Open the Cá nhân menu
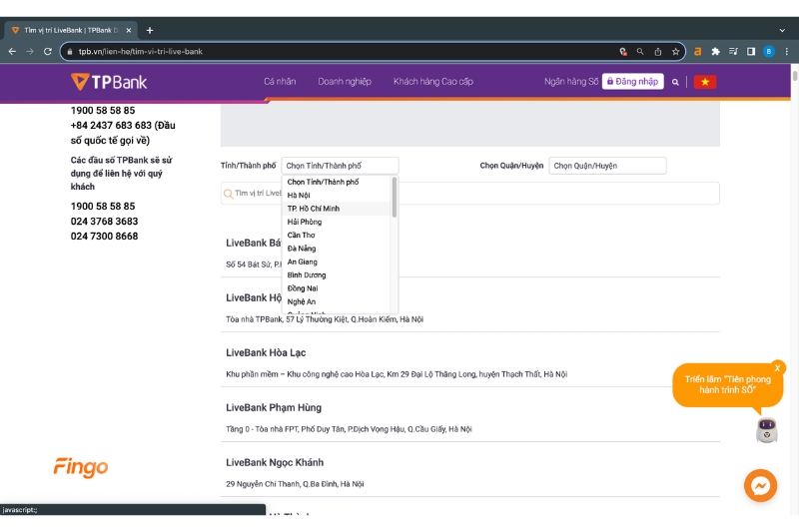Screen dimensions: 799x532 pos(280,82)
